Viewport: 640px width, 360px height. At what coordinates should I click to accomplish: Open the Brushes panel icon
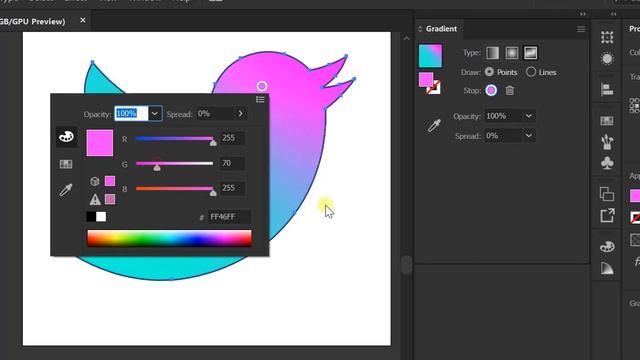click(607, 142)
